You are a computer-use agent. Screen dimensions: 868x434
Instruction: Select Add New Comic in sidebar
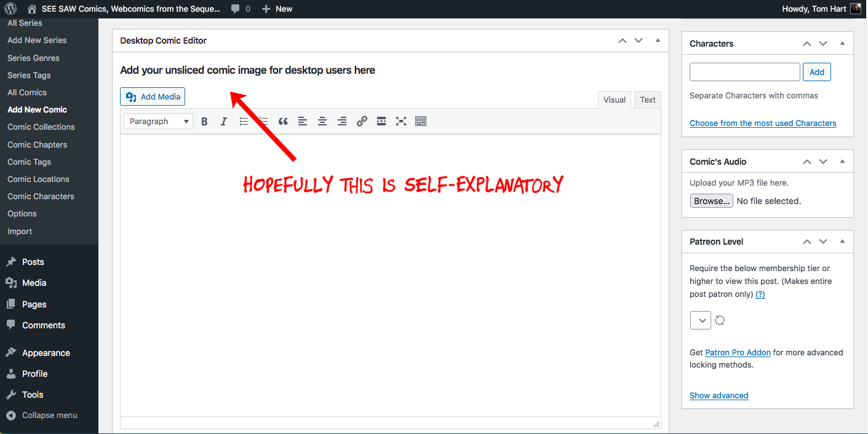coord(37,109)
